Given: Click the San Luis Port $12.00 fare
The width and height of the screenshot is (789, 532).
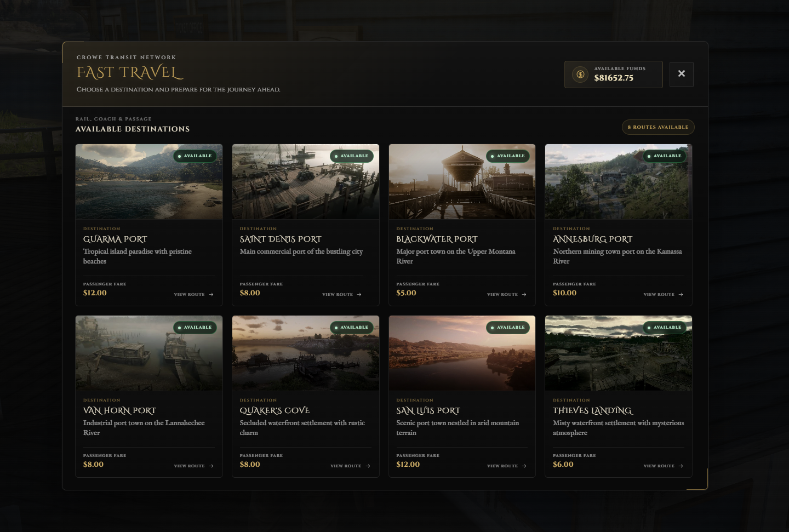Looking at the screenshot, I should click(x=408, y=464).
